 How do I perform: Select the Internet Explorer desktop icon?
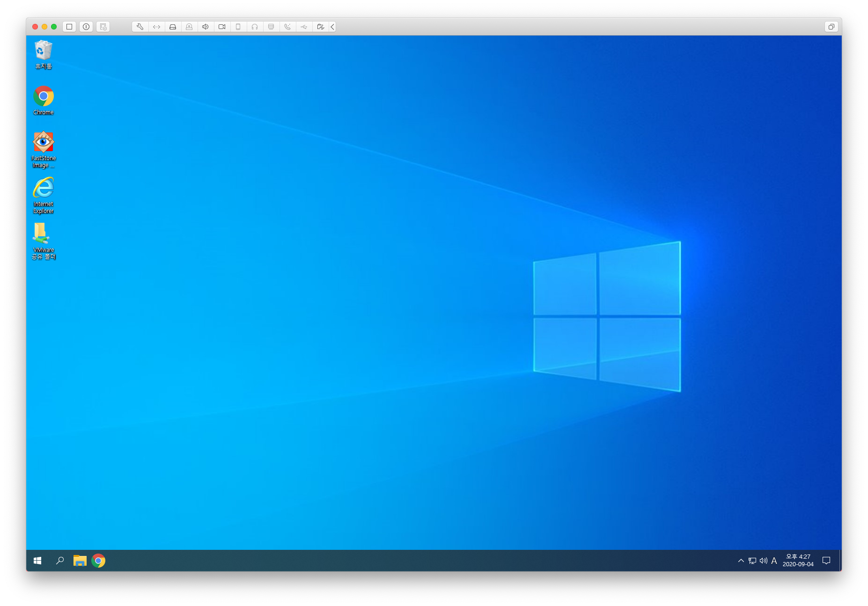[x=44, y=196]
